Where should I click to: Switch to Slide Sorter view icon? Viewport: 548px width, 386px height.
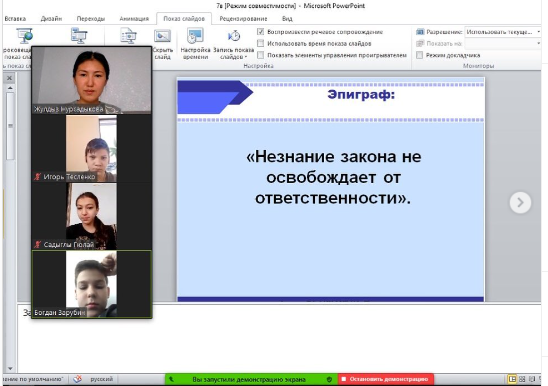pos(522,379)
